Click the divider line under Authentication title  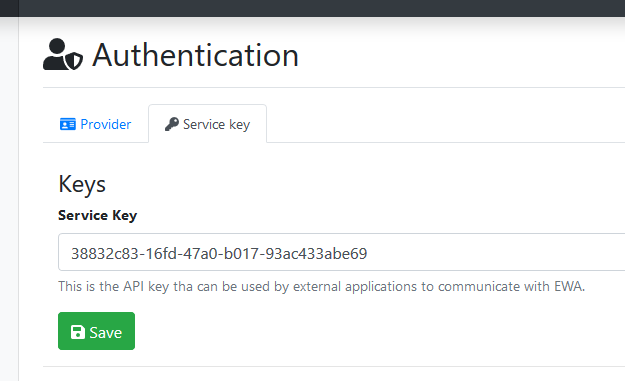[x=334, y=87]
